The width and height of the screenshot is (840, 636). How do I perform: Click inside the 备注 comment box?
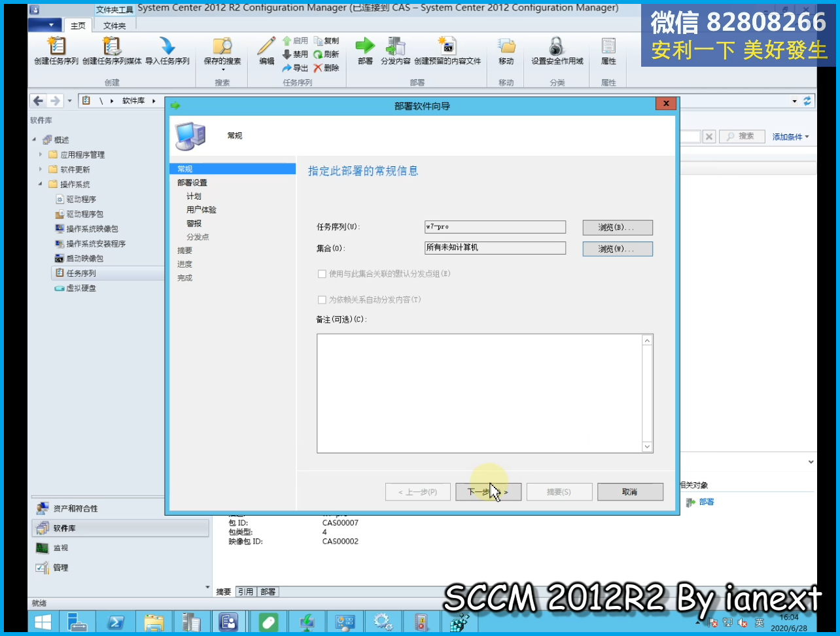[480, 393]
